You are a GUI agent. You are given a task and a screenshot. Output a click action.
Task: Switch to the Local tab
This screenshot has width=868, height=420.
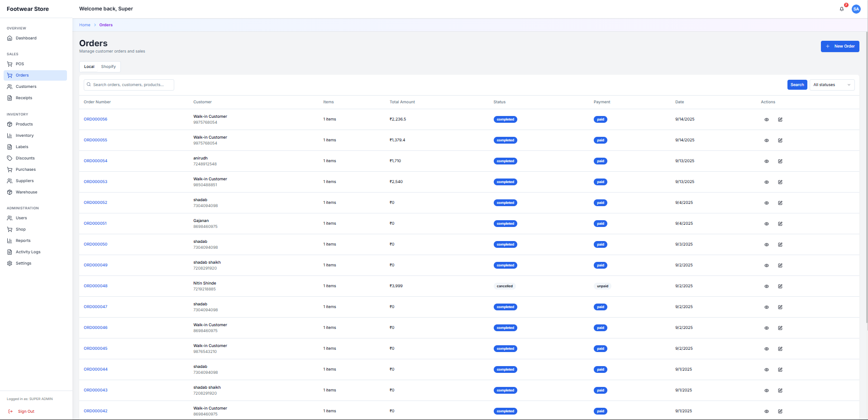pyautogui.click(x=89, y=67)
